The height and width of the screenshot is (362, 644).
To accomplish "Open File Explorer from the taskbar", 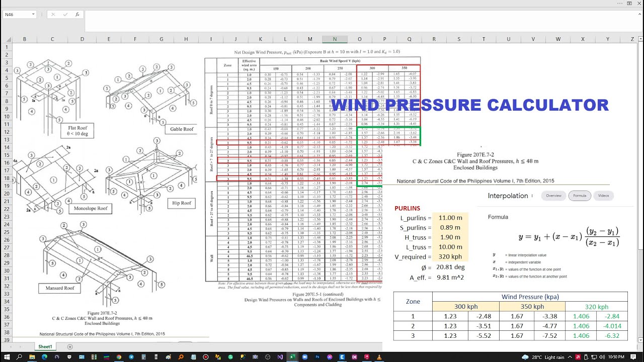I will (x=32, y=357).
